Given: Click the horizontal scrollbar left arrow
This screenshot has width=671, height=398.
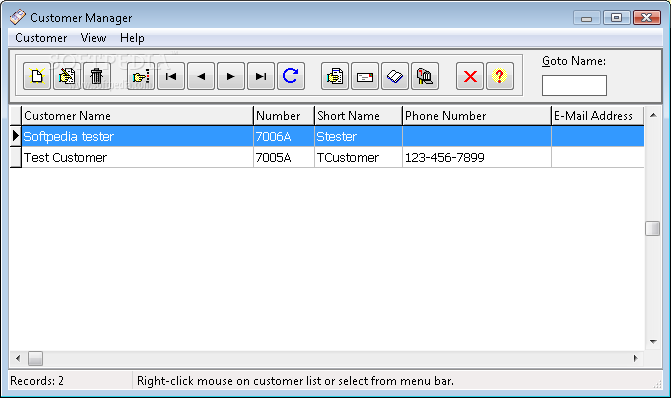Looking at the screenshot, I should (18, 358).
